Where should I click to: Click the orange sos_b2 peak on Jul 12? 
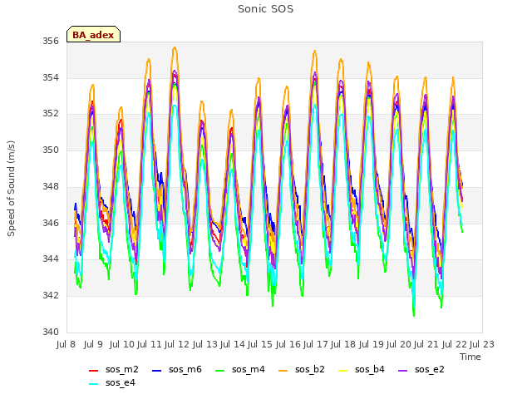pos(175,47)
